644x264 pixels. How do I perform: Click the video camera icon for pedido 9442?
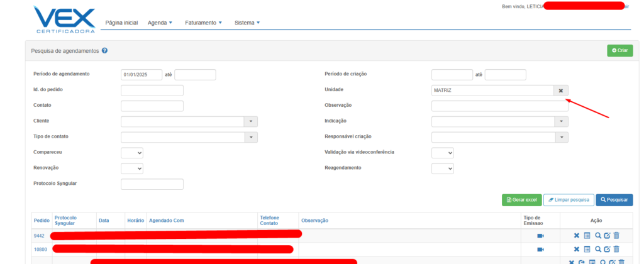tap(540, 236)
